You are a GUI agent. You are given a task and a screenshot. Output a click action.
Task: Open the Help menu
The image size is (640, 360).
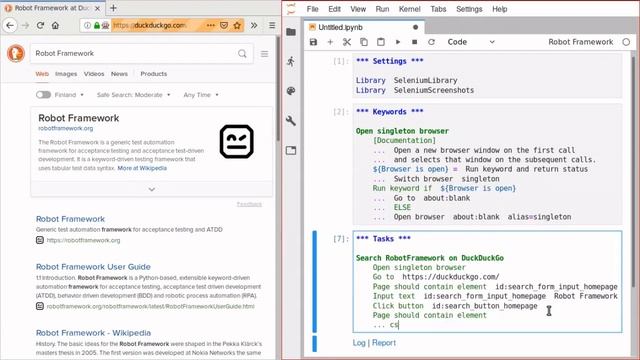tap(500, 9)
